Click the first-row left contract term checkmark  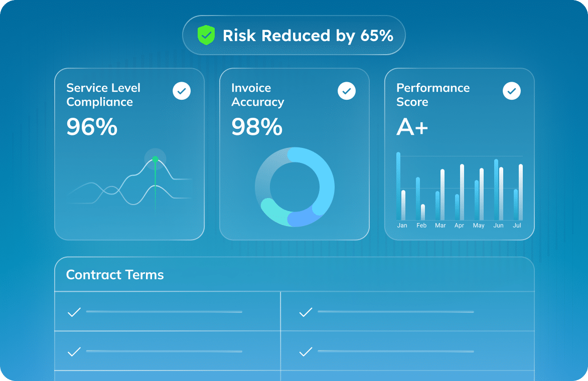tap(74, 312)
